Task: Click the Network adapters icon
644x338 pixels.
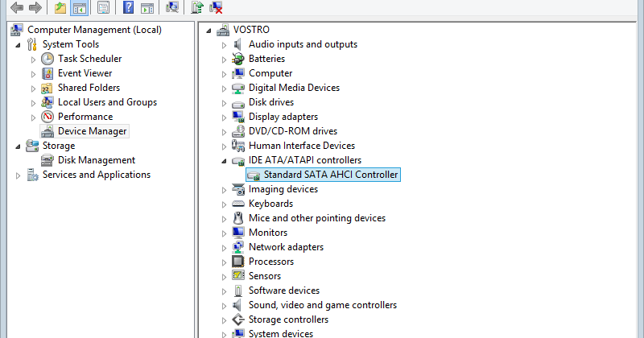Action: pos(237,247)
